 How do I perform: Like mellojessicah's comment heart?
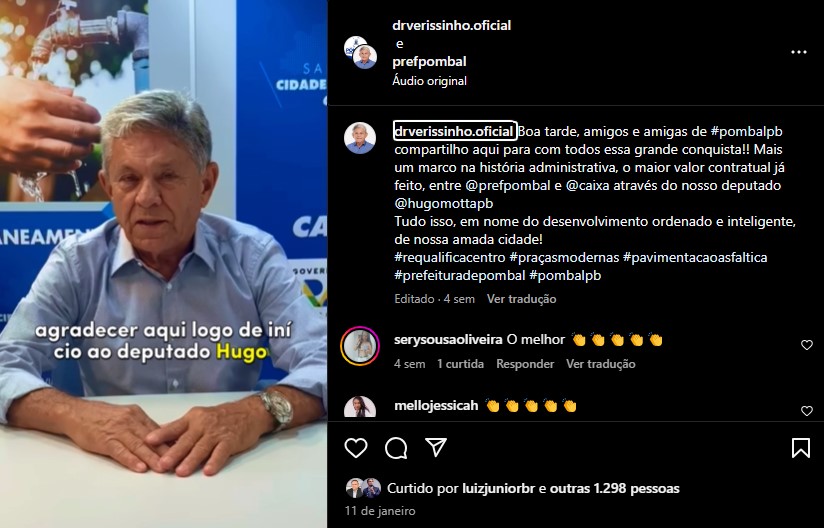pyautogui.click(x=807, y=411)
